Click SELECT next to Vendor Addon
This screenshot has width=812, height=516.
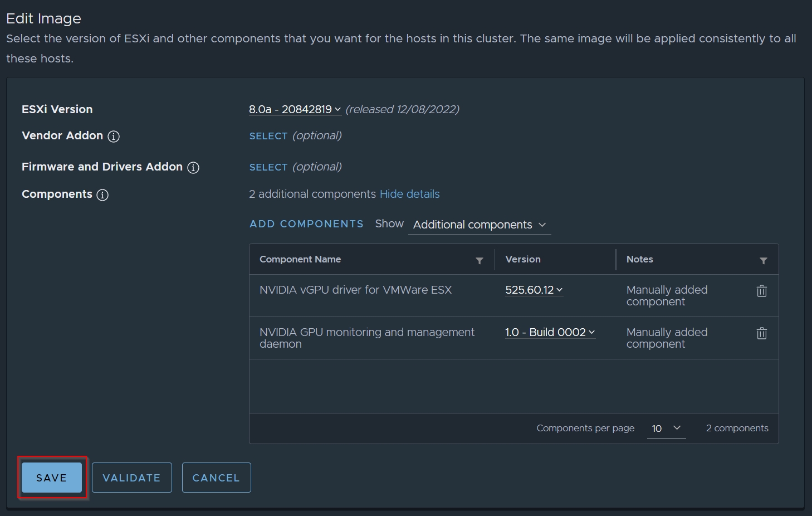pos(268,136)
